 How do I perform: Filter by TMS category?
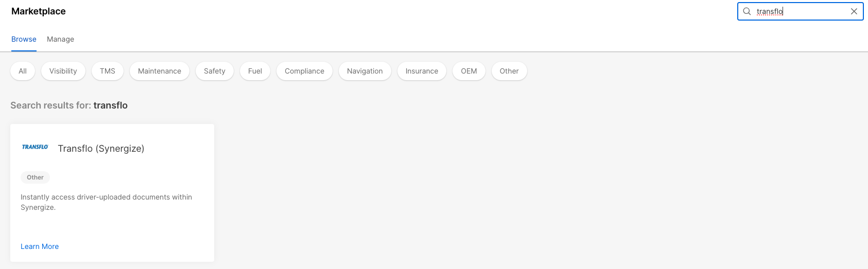tap(108, 71)
